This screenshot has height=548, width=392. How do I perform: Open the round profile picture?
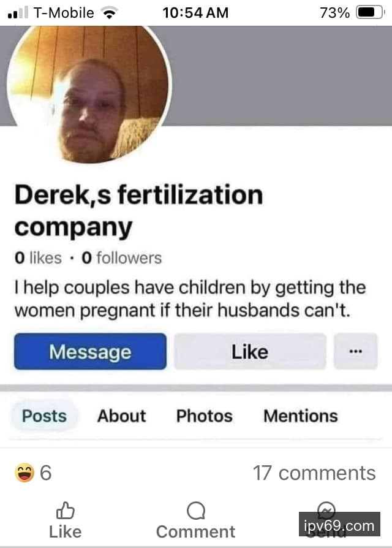pyautogui.click(x=89, y=94)
